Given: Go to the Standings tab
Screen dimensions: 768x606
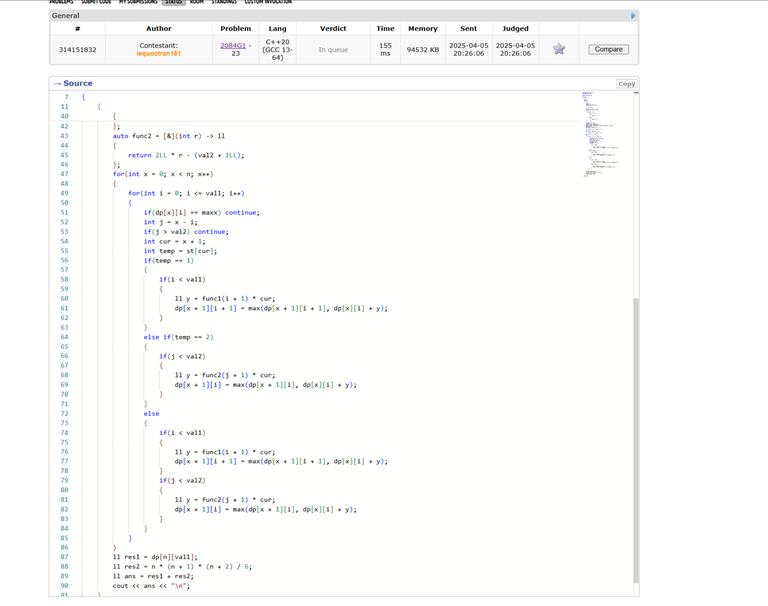Looking at the screenshot, I should click(224, 2).
